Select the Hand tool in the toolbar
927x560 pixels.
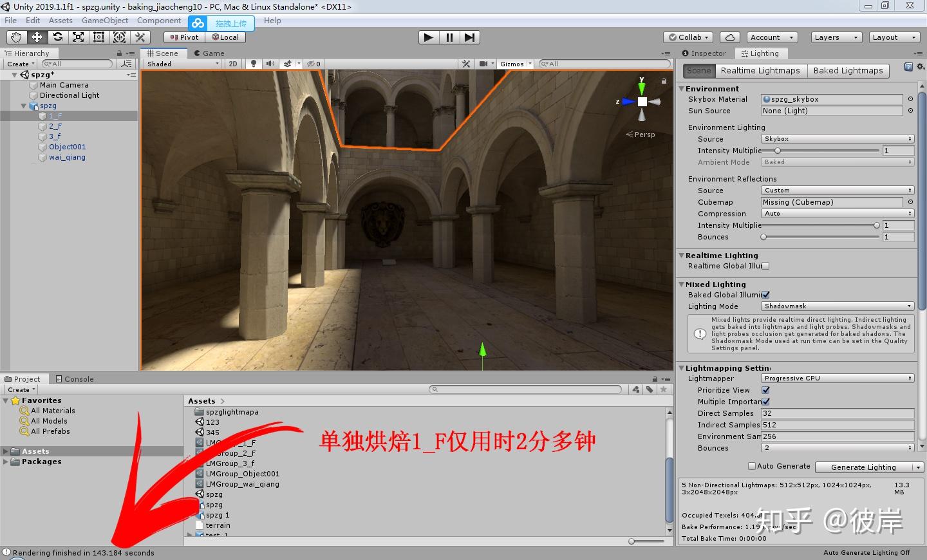coord(16,37)
